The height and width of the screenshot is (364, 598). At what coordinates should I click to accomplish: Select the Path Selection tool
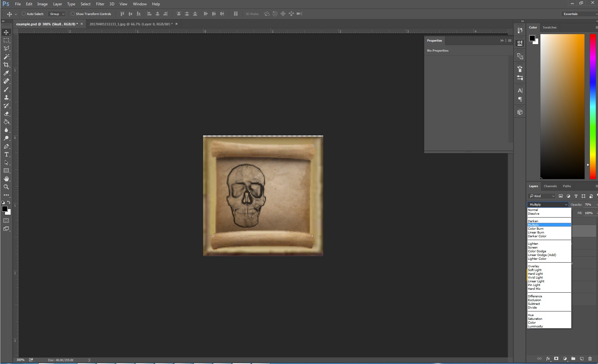6,162
